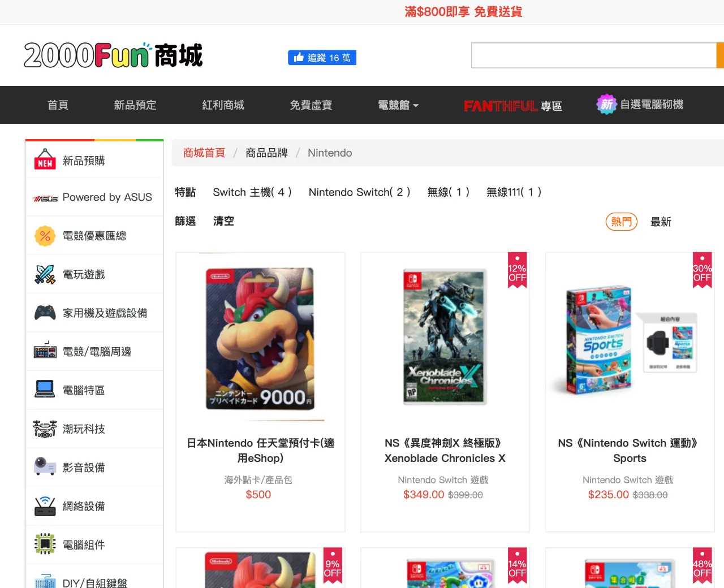Open the 新品預定 nav item
Viewport: 724px width, 588px height.
coord(135,105)
